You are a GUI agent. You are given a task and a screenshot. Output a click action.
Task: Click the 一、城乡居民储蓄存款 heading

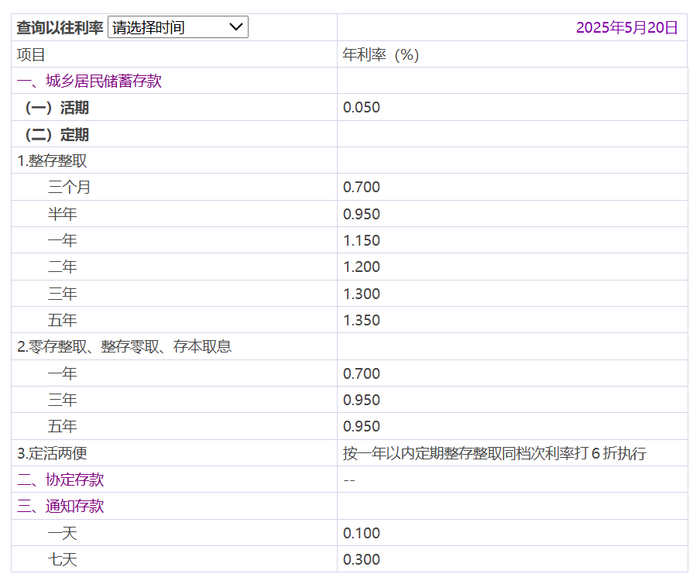pyautogui.click(x=89, y=81)
